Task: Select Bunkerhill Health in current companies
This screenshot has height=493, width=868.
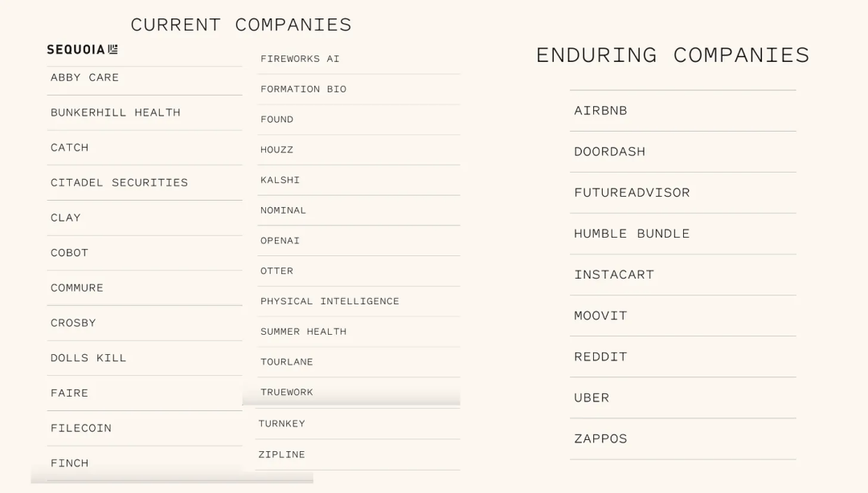Action: (x=145, y=113)
